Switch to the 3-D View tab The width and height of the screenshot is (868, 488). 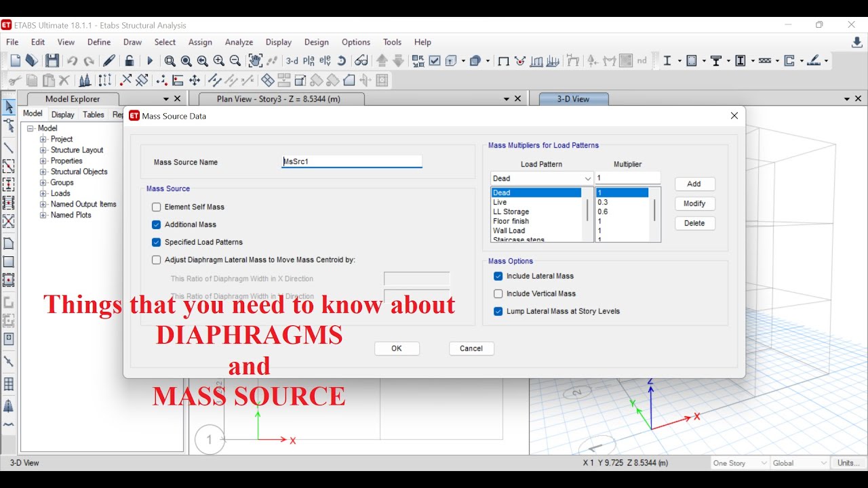click(x=574, y=99)
